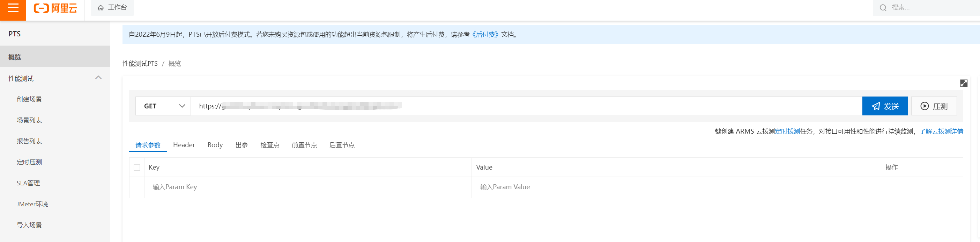Open the 《后付费》 documentation link
The height and width of the screenshot is (242, 980).
pyautogui.click(x=485, y=34)
